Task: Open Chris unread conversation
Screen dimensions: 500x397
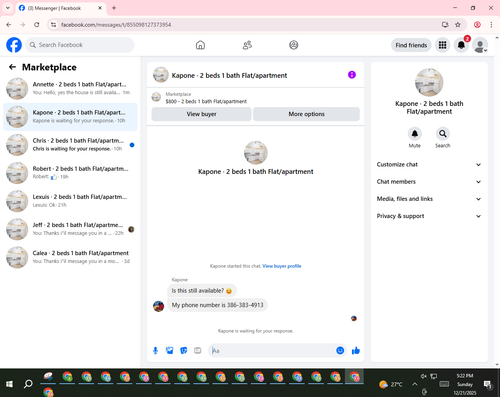Action: 70,145
